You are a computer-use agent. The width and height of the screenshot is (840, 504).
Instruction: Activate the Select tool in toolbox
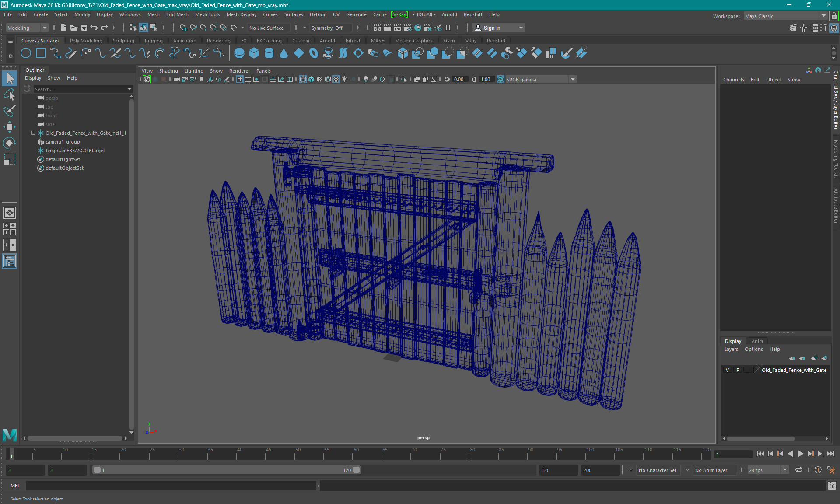[x=10, y=78]
